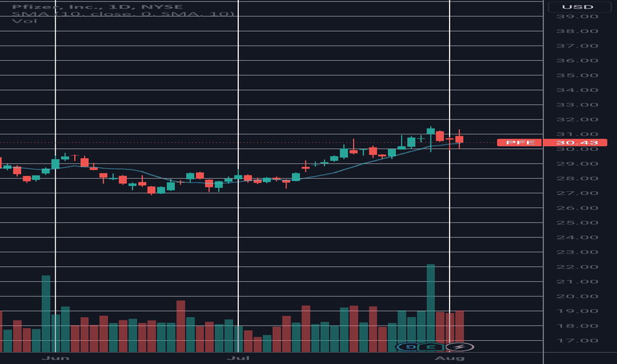Select the 39.00 price axis label
The height and width of the screenshot is (364, 617).
pos(577,17)
